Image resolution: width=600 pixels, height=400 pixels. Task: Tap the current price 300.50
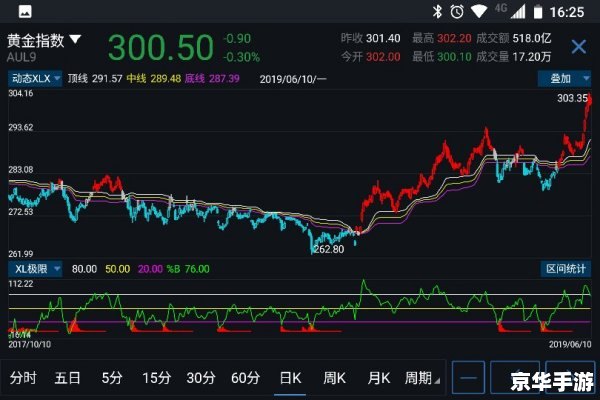161,47
